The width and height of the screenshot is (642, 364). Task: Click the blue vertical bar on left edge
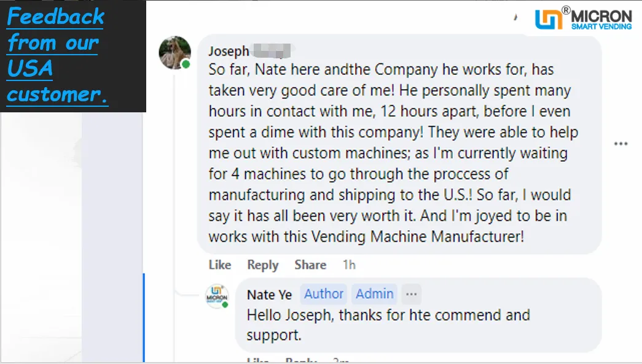[x=144, y=318]
